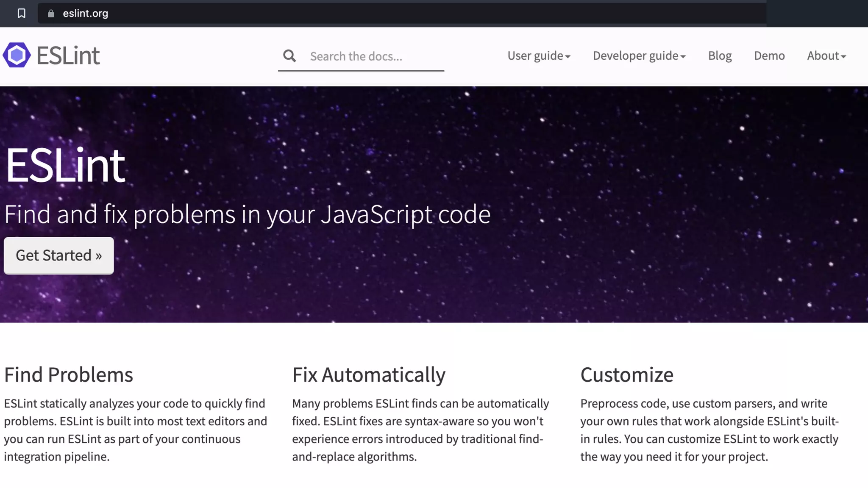Expand the About dropdown menu
This screenshot has width=868, height=488.
pyautogui.click(x=826, y=56)
